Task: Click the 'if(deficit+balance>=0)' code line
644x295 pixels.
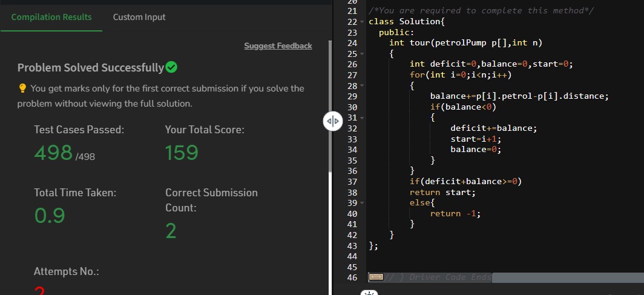Action: click(x=466, y=182)
